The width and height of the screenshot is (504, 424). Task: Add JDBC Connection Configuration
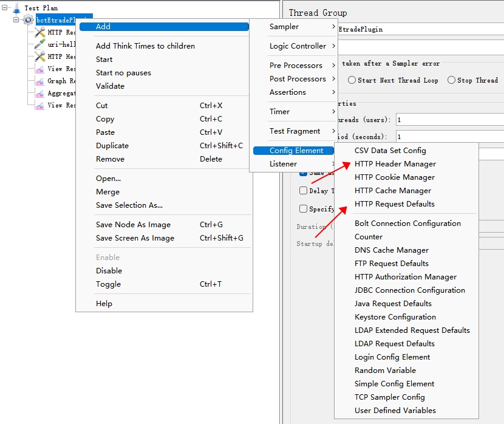click(x=409, y=290)
